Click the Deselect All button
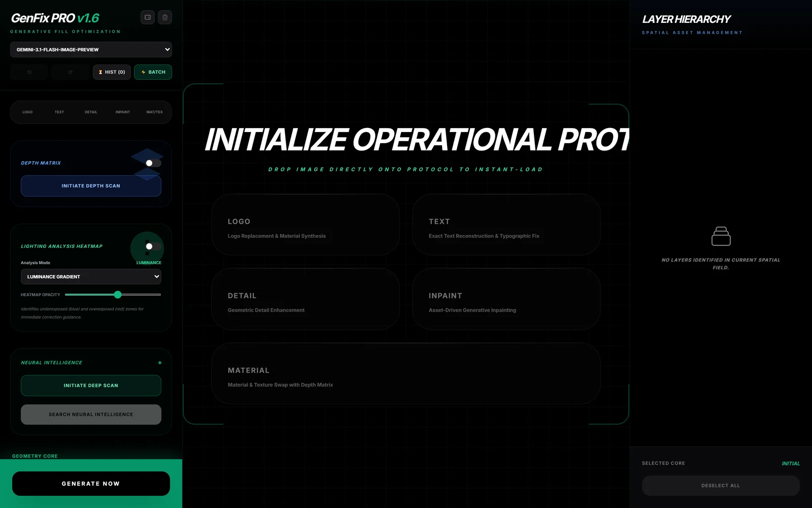This screenshot has width=812, height=508. point(721,486)
